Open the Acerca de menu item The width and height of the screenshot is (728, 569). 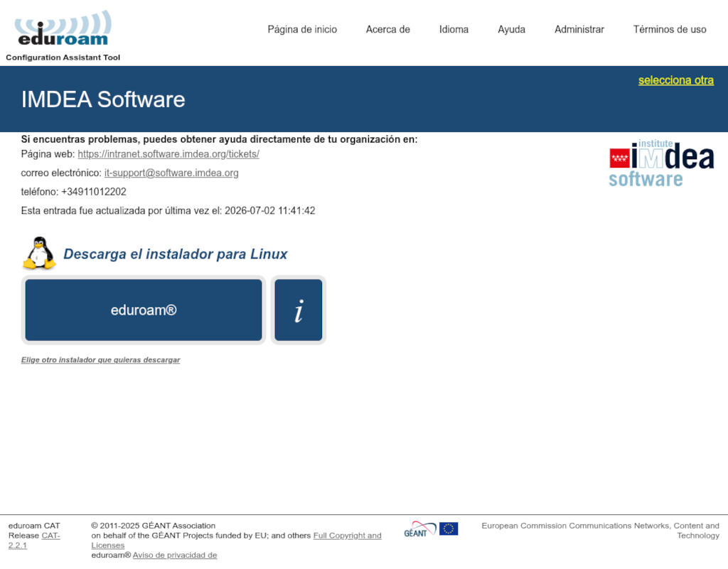click(x=387, y=29)
